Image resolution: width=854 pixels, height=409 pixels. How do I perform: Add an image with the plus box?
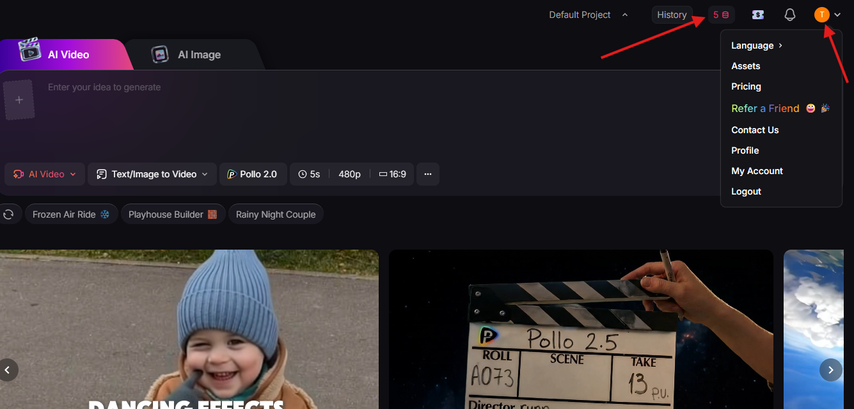19,100
